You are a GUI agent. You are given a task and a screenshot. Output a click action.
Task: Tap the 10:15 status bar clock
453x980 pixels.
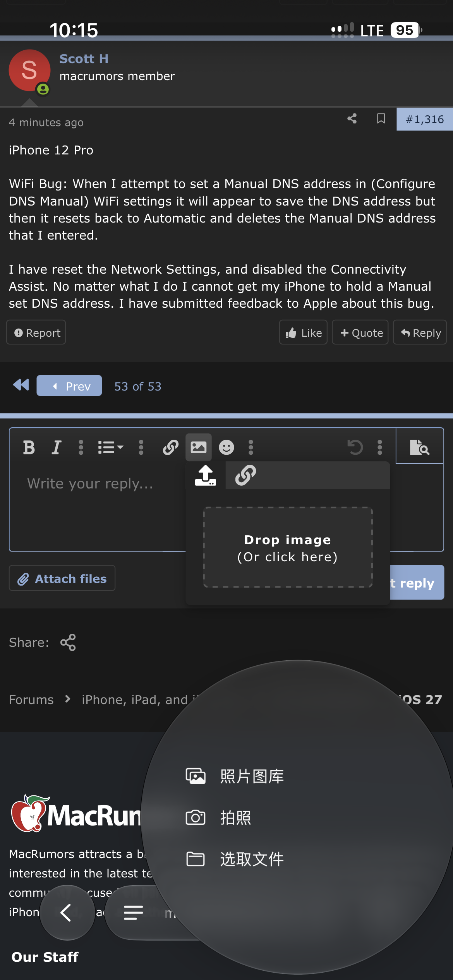point(74,30)
